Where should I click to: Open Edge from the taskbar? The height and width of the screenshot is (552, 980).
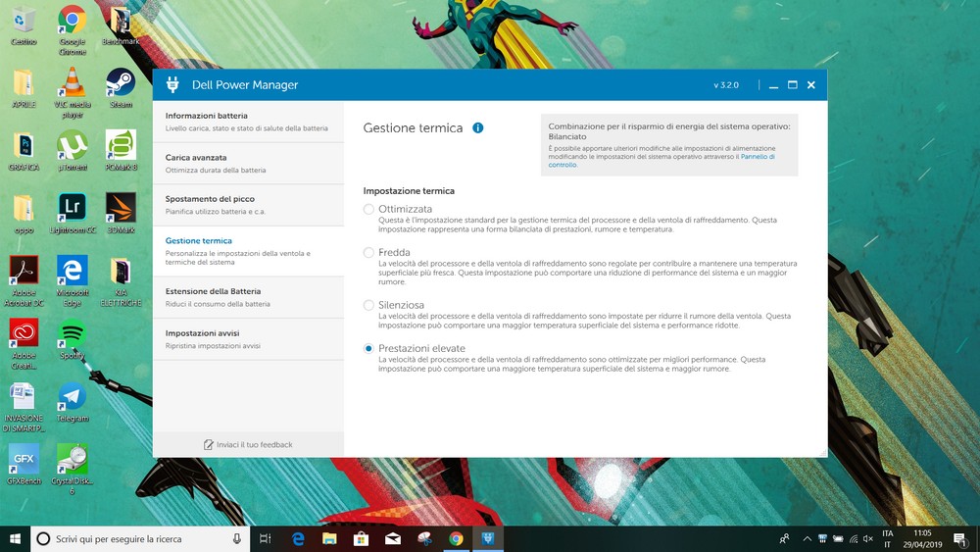pos(298,538)
